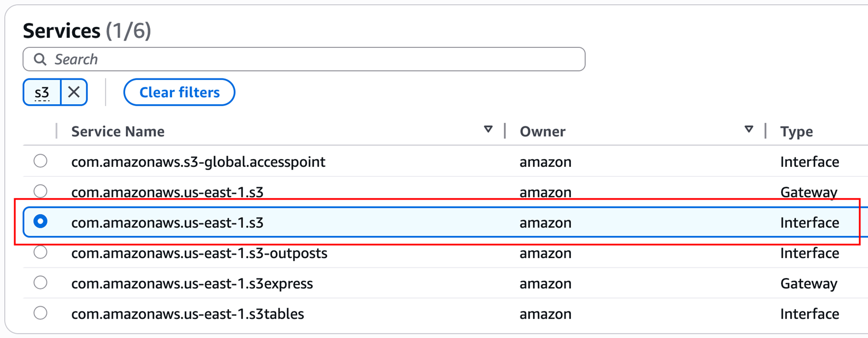Click the s3 filter chip label
This screenshot has width=868, height=338.
[x=42, y=93]
